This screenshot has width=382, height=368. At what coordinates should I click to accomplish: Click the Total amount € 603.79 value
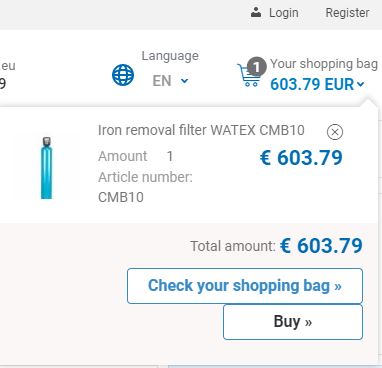321,246
